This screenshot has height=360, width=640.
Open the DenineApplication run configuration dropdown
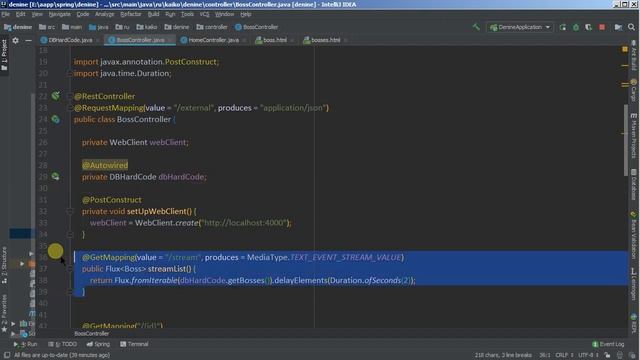pos(520,27)
